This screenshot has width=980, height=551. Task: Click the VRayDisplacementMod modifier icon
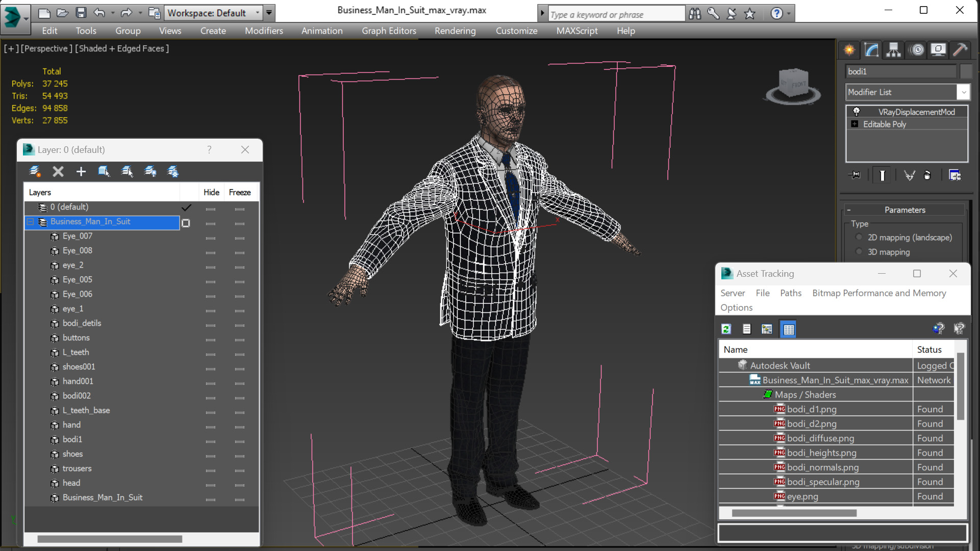[x=855, y=112]
